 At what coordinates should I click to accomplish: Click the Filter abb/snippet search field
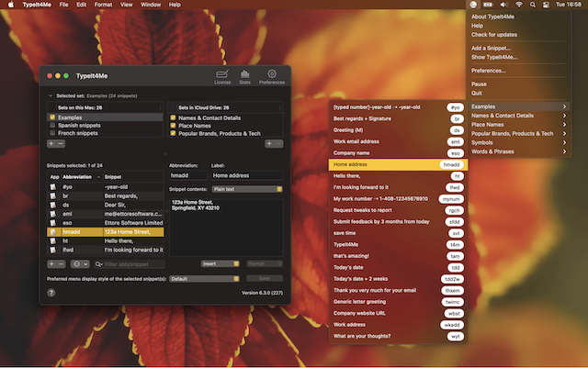click(132, 263)
